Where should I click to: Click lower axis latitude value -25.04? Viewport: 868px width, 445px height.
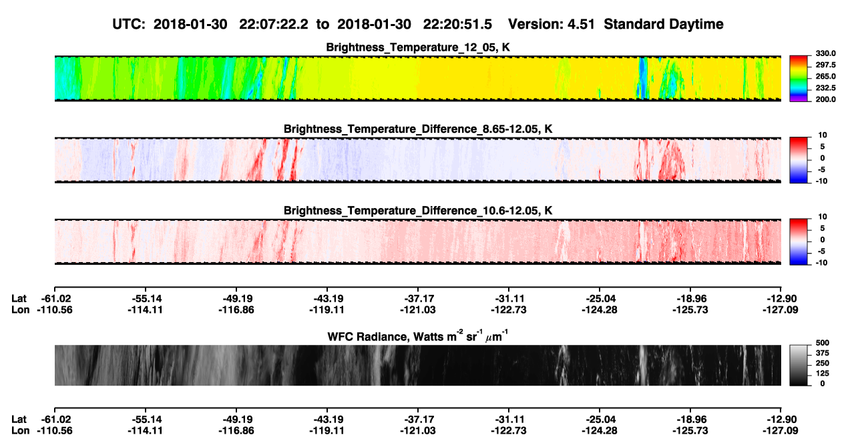point(600,419)
